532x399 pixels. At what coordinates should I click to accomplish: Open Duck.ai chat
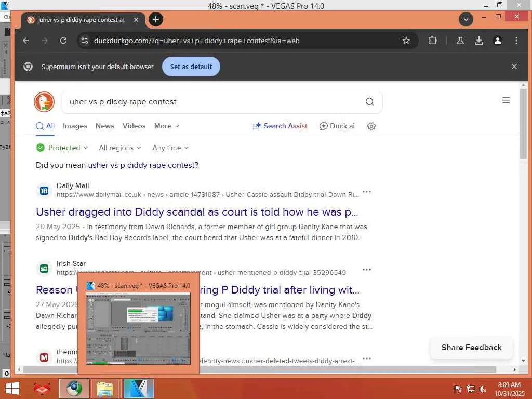[x=337, y=126]
